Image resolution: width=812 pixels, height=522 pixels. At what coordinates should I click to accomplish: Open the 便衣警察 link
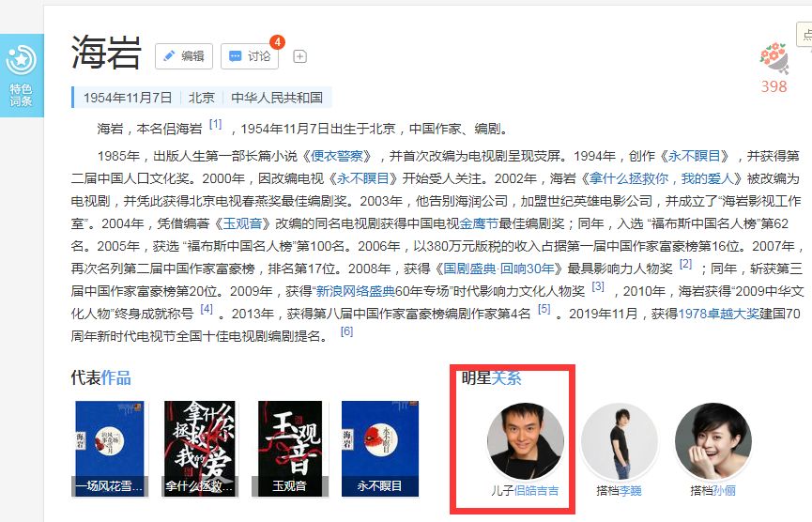click(x=337, y=156)
